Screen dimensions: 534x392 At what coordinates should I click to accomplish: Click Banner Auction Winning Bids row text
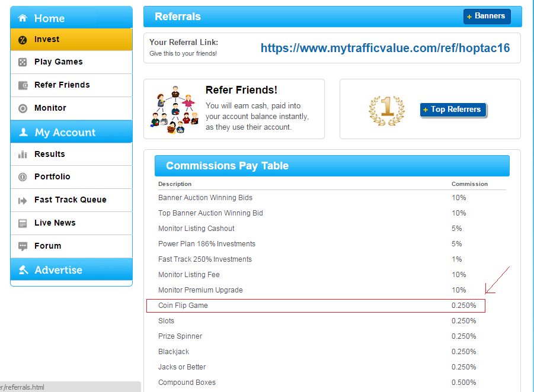205,198
